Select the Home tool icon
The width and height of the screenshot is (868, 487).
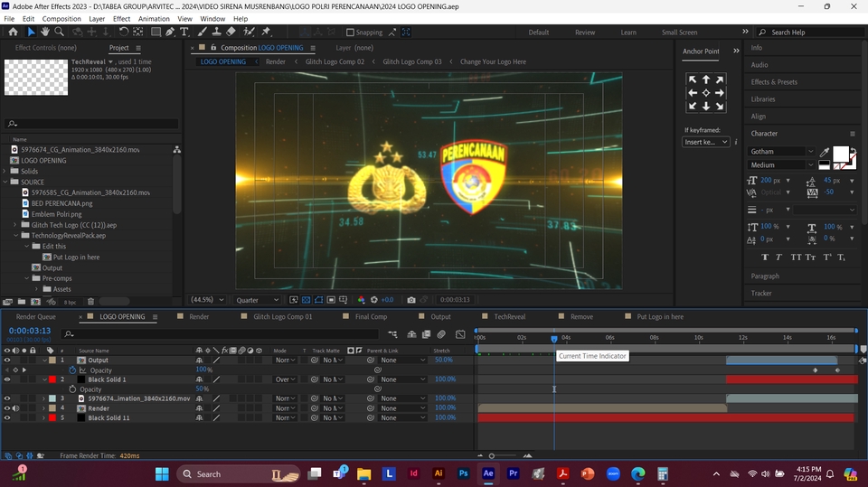pyautogui.click(x=13, y=33)
